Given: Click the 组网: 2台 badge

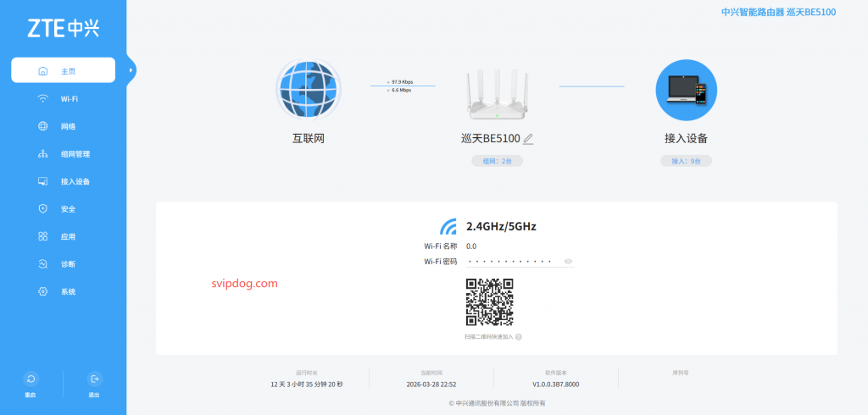Looking at the screenshot, I should (497, 161).
